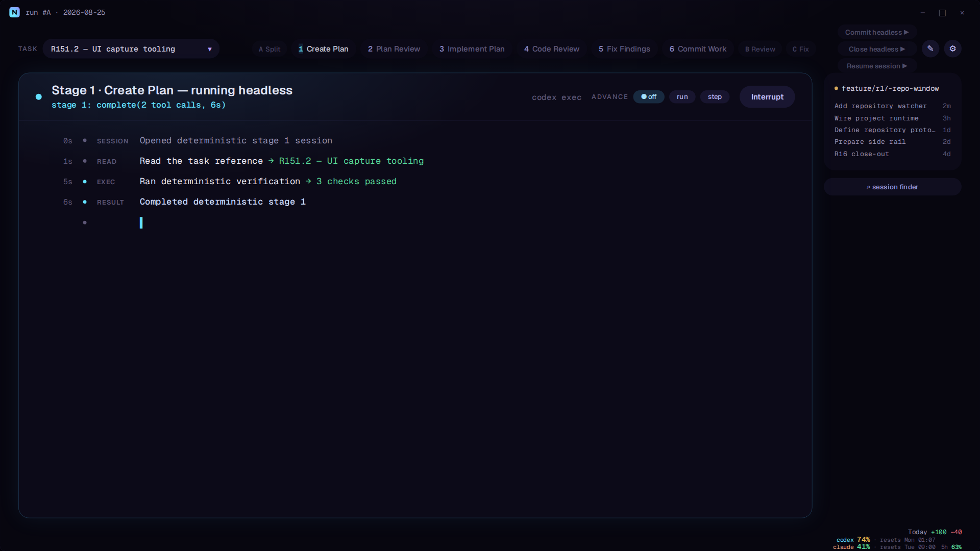Open the session finder search
980x551 pixels.
pos(892,187)
